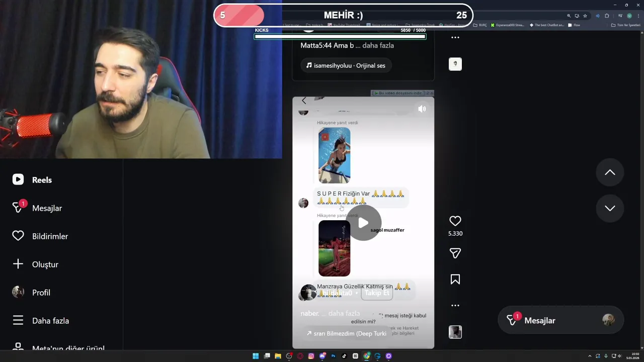The width and height of the screenshot is (644, 362).
Task: Open the browser zoom magnifier icon
Action: point(569,16)
